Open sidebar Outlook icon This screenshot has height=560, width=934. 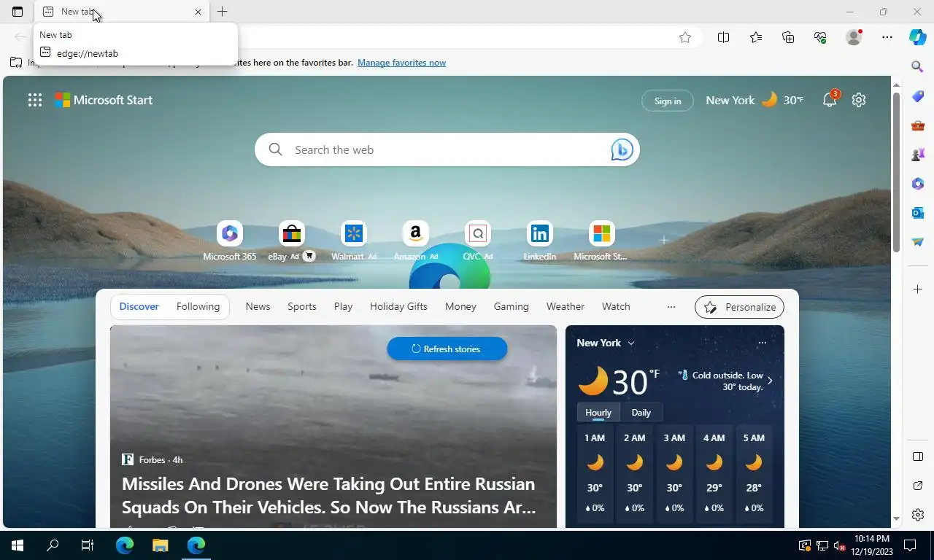[x=918, y=213]
